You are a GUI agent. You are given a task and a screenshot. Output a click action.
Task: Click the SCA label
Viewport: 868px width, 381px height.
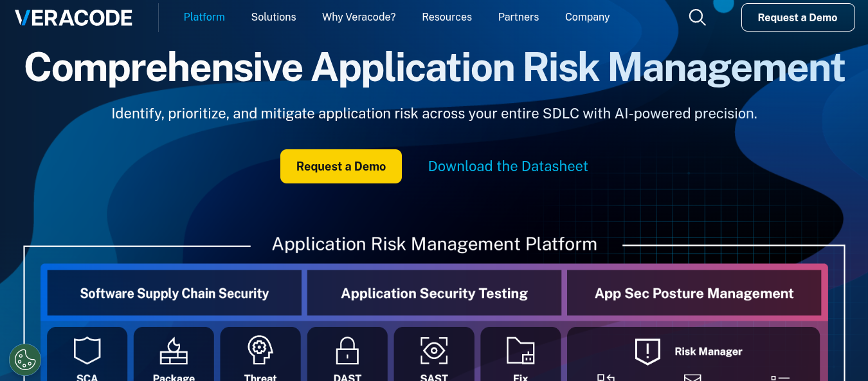click(87, 377)
